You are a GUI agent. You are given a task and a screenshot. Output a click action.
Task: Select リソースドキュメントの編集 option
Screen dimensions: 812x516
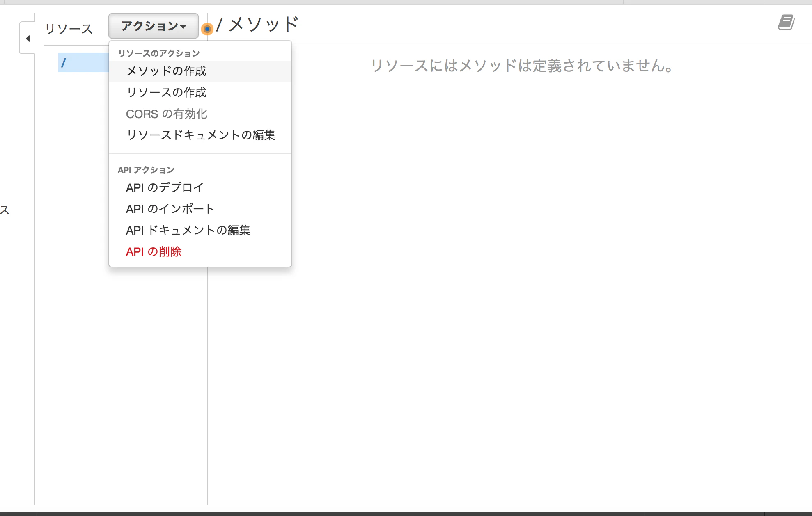click(200, 135)
